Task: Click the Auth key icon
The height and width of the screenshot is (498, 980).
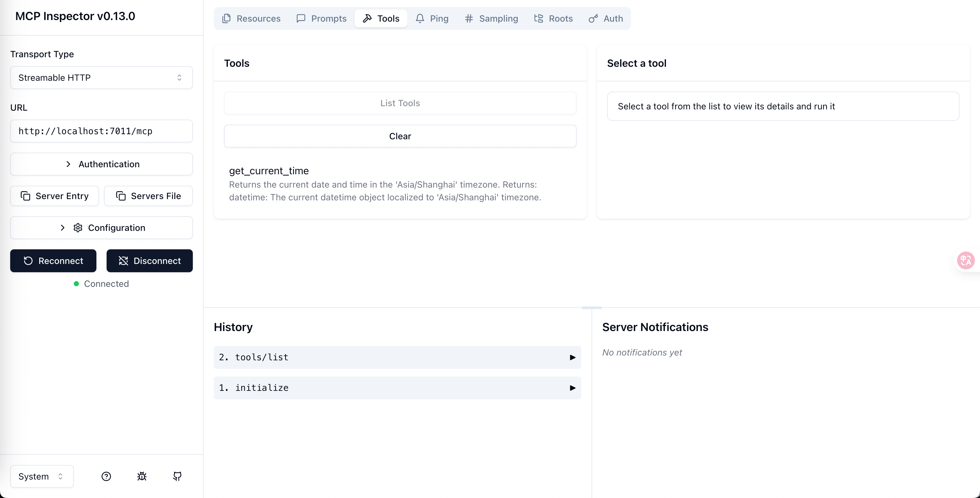Action: coord(593,18)
